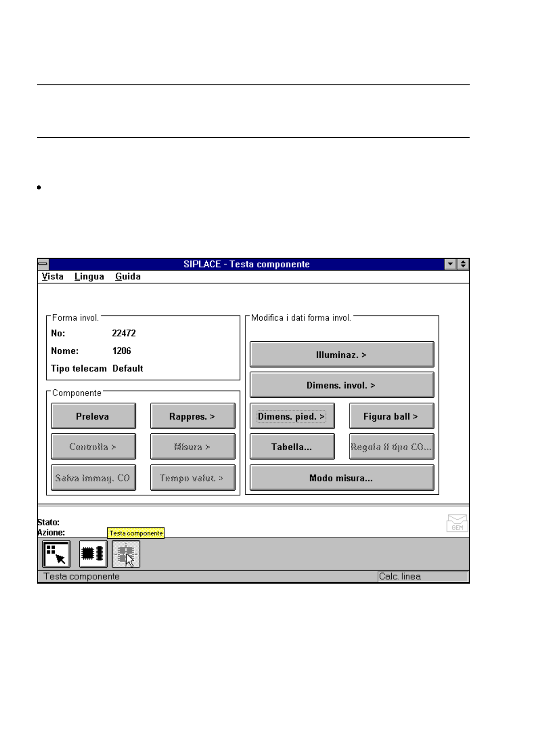Expand the Illuminaz. options
The height and width of the screenshot is (756, 533).
point(342,355)
